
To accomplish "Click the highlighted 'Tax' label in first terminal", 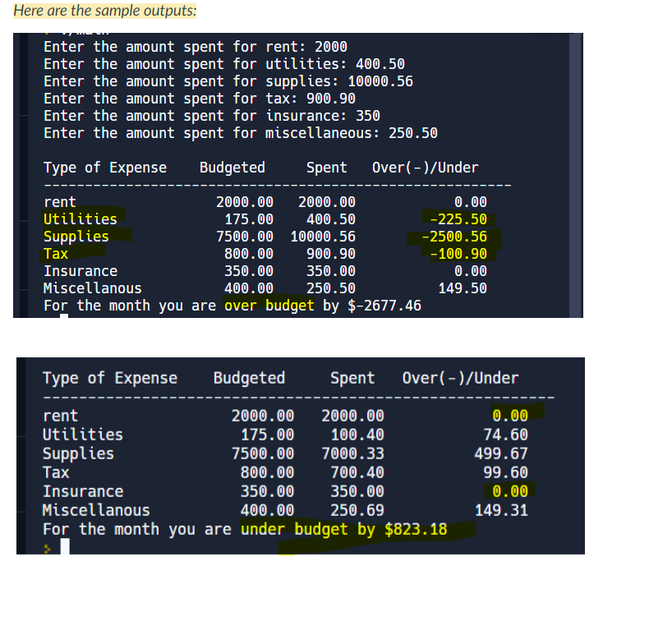I will click(x=56, y=254).
